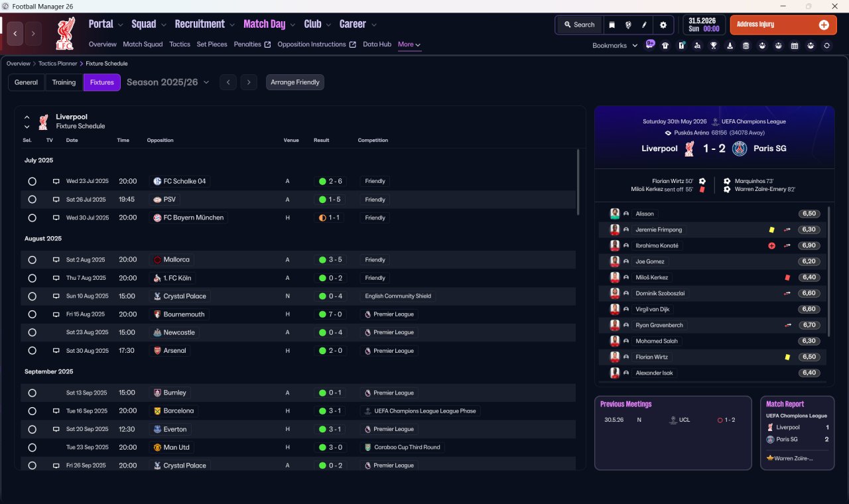
Task: Click the Newcastle 0 - 4 result
Action: 330,332
